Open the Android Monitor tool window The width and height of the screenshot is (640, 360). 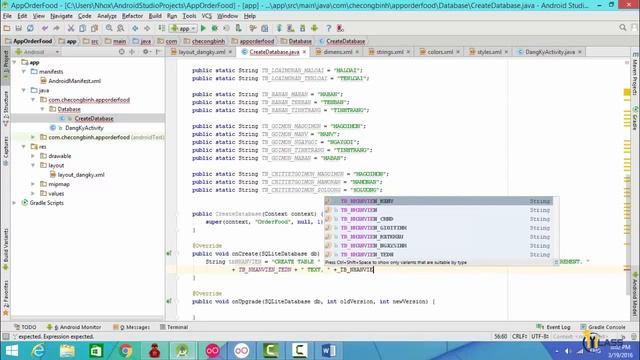[x=74, y=327]
